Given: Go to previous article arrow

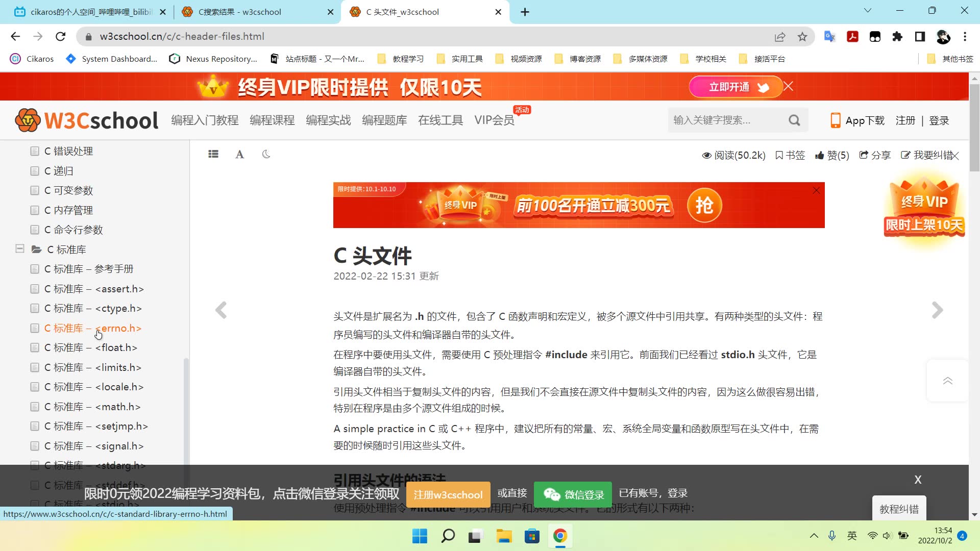Looking at the screenshot, I should (x=221, y=310).
